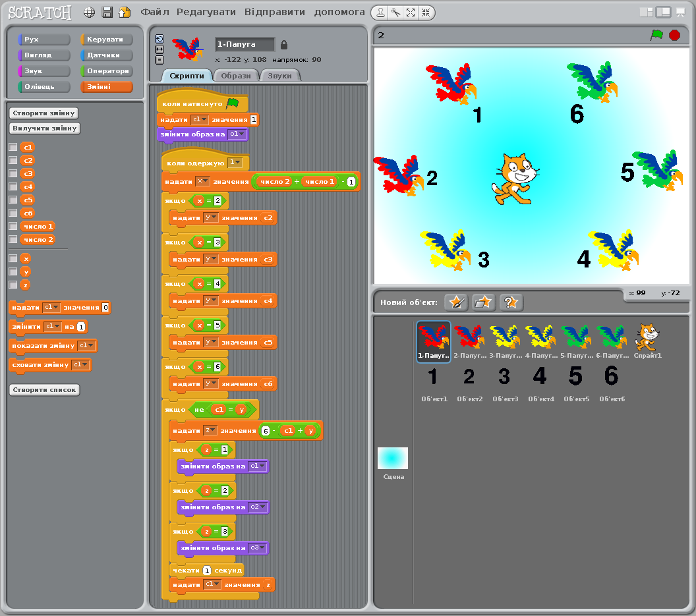Edit the sprite name field 1-Папуга
The width and height of the screenshot is (696, 616).
point(245,44)
